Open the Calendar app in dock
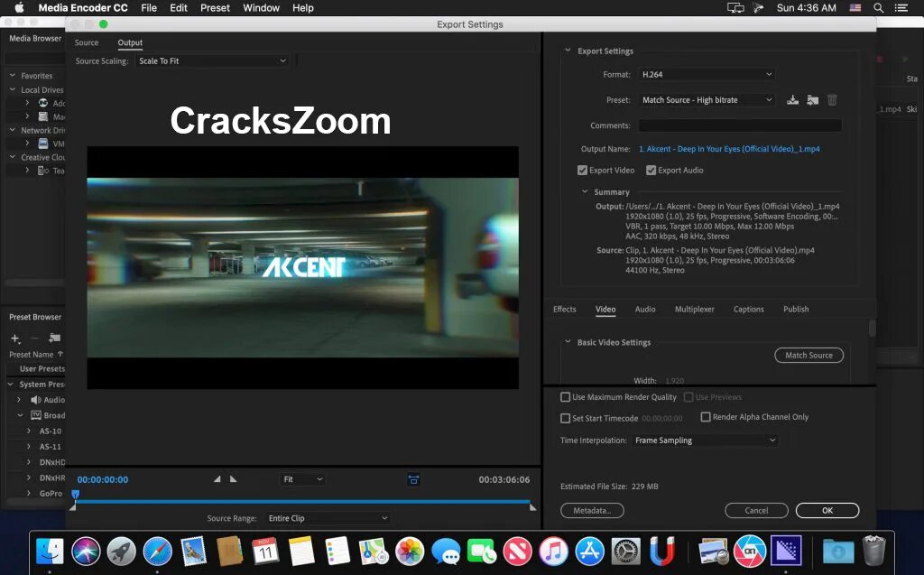924x575 pixels. 265,552
